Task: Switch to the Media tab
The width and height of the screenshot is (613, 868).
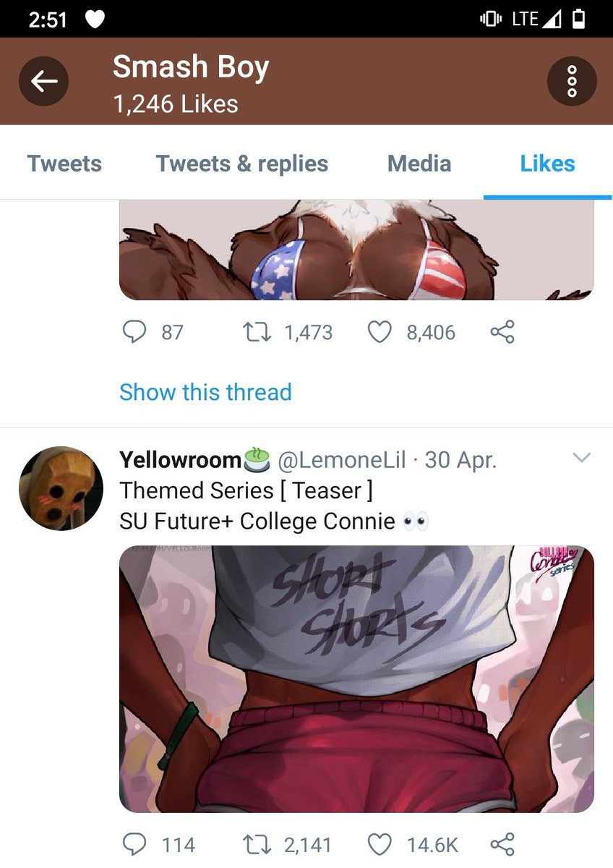Action: [419, 163]
